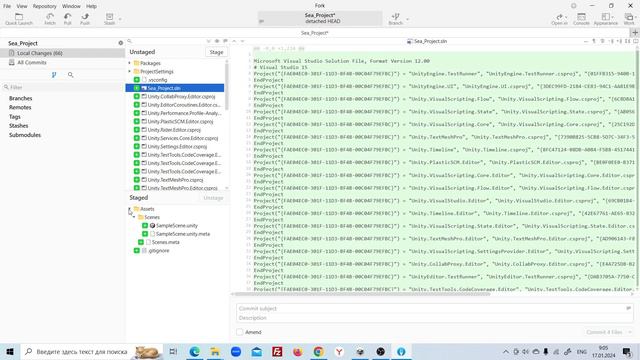
Task: Open the Tags section
Action: coord(15,117)
